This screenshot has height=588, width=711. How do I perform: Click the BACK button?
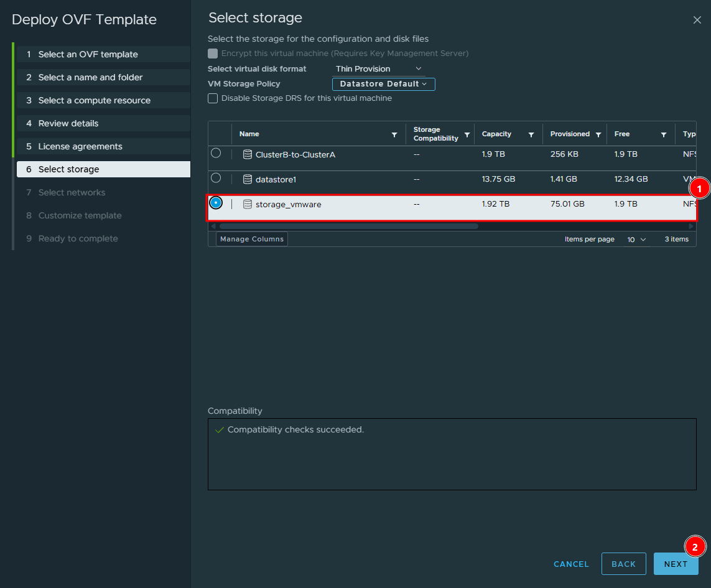coord(623,564)
